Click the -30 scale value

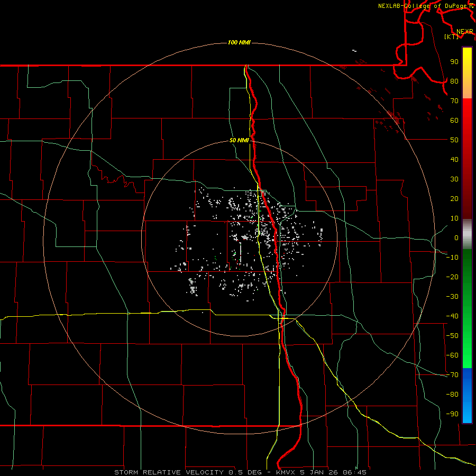[x=452, y=297]
